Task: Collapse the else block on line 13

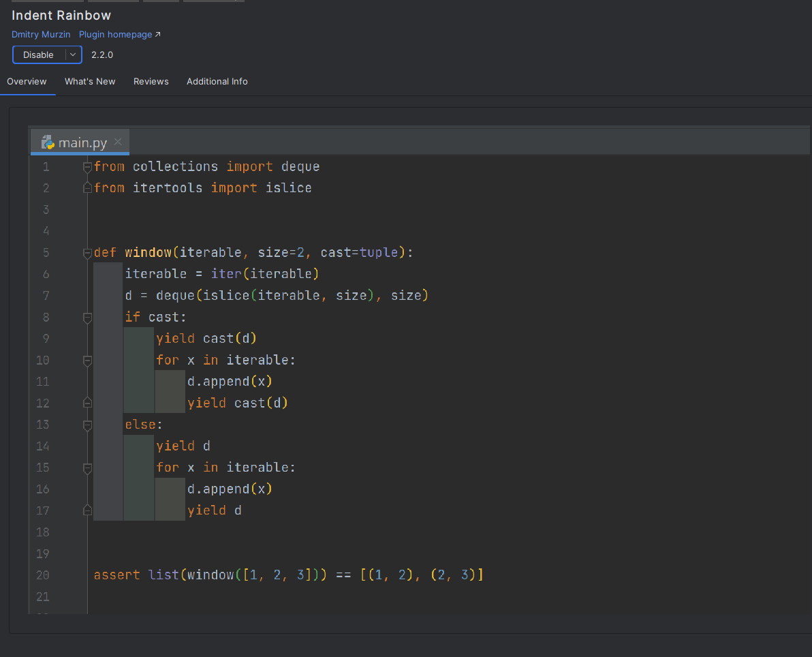Action: [x=87, y=425]
